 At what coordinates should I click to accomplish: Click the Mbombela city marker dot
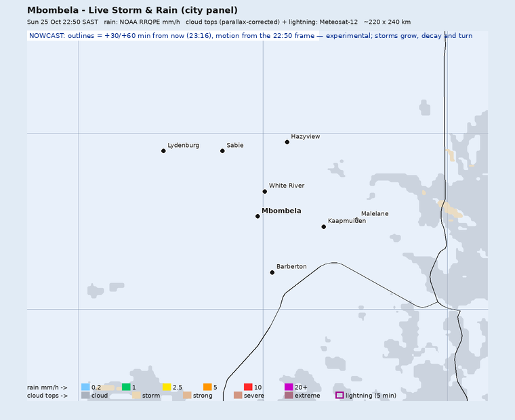click(257, 216)
